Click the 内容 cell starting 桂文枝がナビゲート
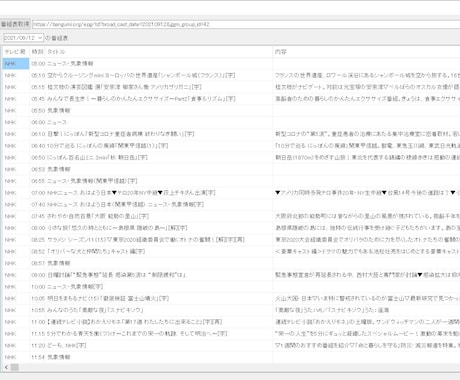 pyautogui.click(x=367, y=87)
